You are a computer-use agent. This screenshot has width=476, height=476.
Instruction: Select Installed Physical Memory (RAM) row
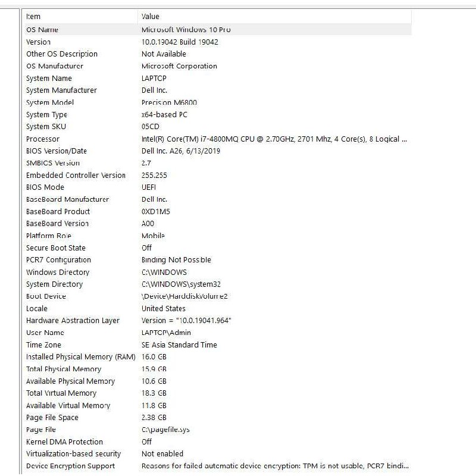[218, 356]
